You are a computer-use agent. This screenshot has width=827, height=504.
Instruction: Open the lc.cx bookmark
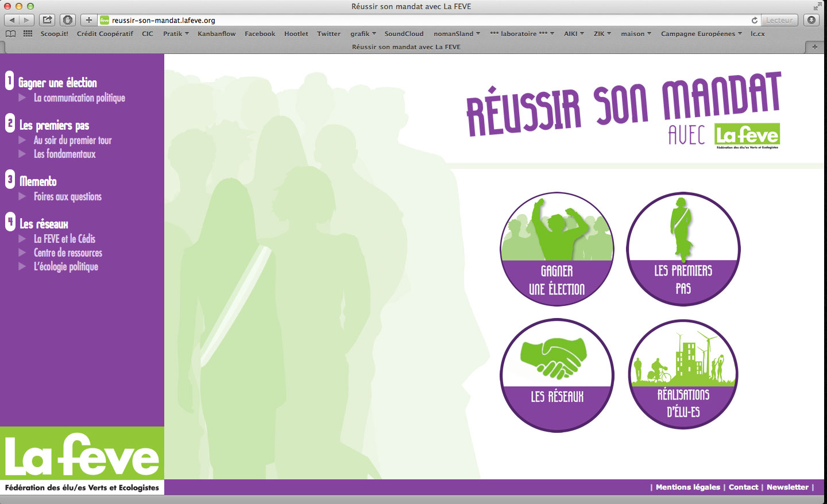pos(758,34)
